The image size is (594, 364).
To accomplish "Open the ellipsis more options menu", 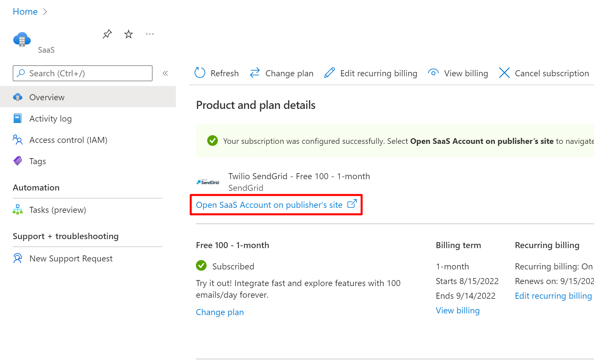I will (x=150, y=34).
